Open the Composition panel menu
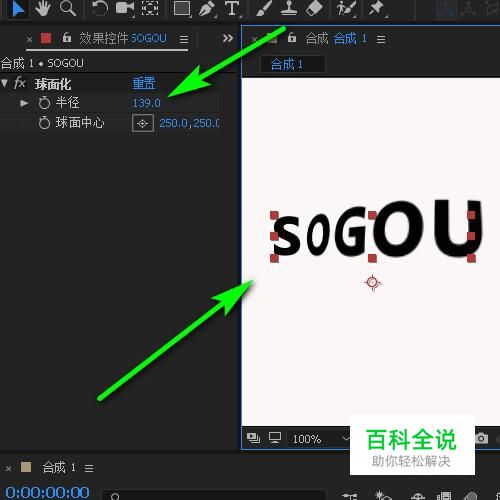This screenshot has width=500, height=500. (x=381, y=40)
